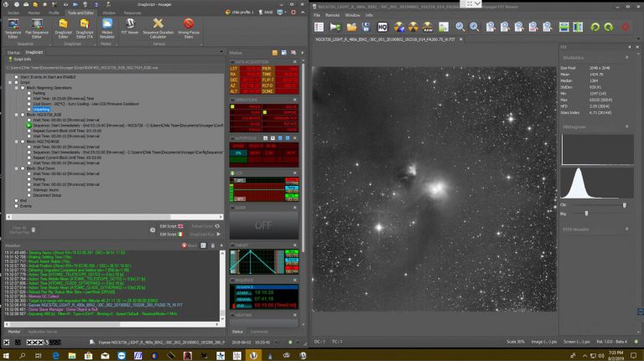Open the Sequence Editor tool
Viewport: 644px width, 361px height.
click(13, 28)
